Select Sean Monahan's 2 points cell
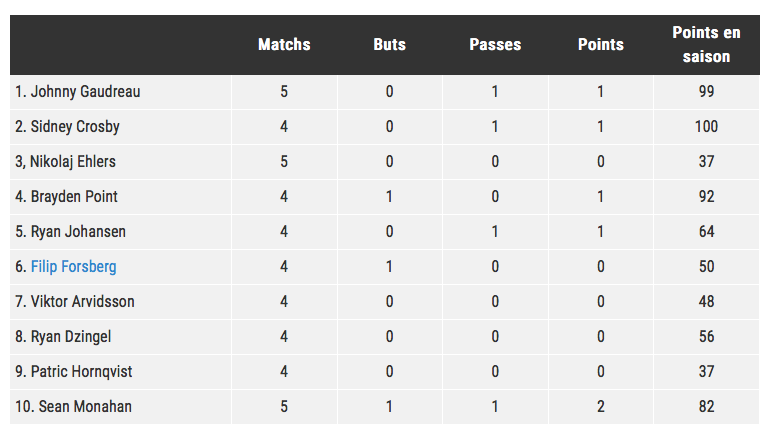 [601, 407]
